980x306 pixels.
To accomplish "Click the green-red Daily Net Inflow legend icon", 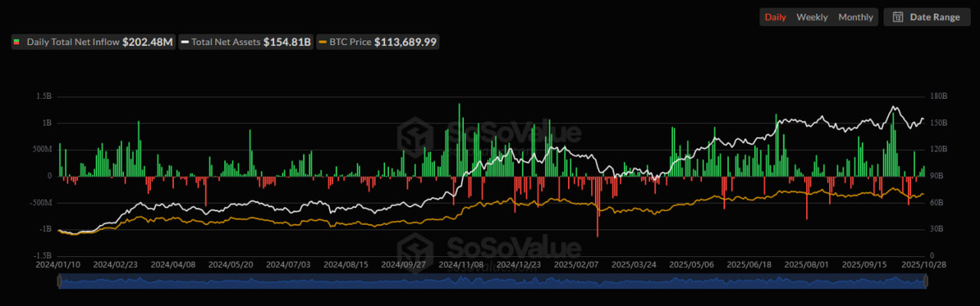I will tap(16, 42).
